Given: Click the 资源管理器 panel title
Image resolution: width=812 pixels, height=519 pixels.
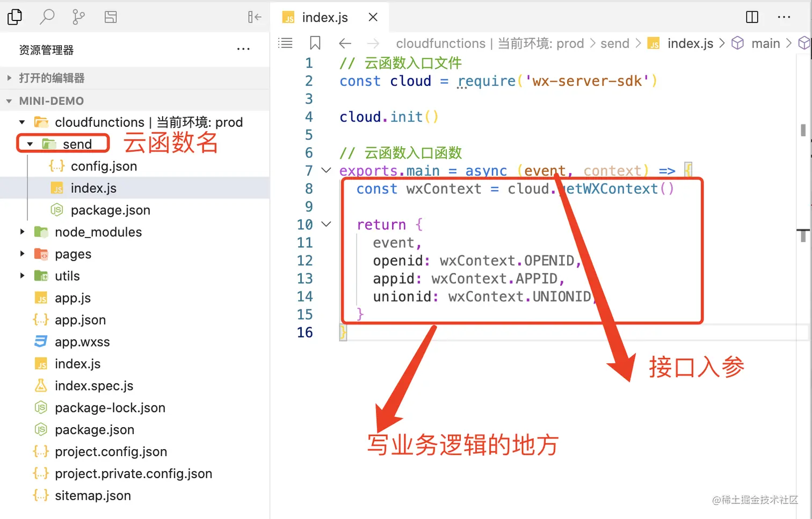Looking at the screenshot, I should [46, 50].
